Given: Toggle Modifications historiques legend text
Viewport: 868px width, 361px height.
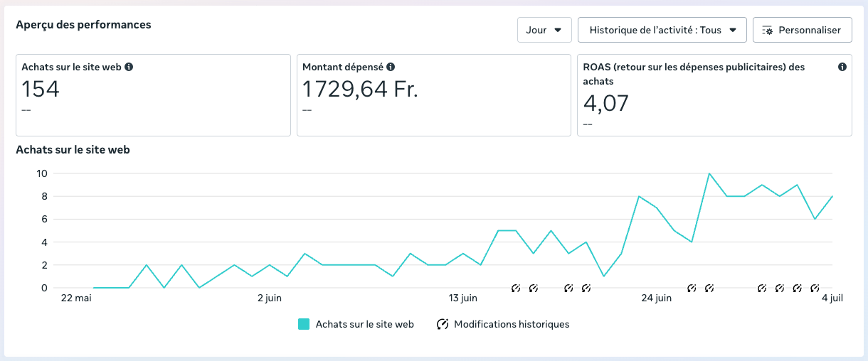Looking at the screenshot, I should point(512,324).
